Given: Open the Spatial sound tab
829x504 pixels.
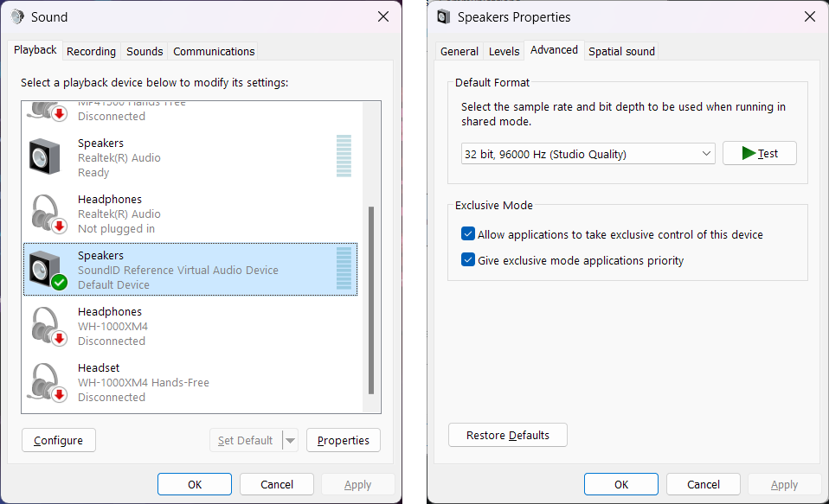Looking at the screenshot, I should click(621, 51).
